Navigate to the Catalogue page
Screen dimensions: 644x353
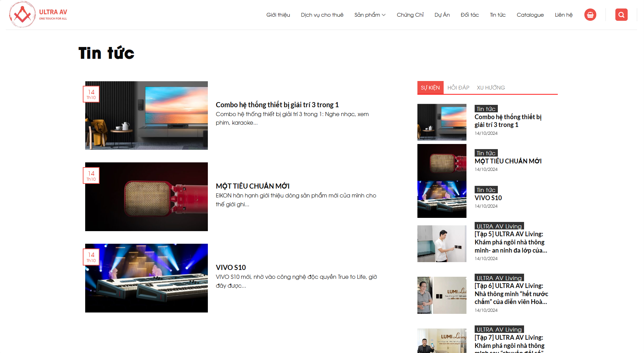530,15
